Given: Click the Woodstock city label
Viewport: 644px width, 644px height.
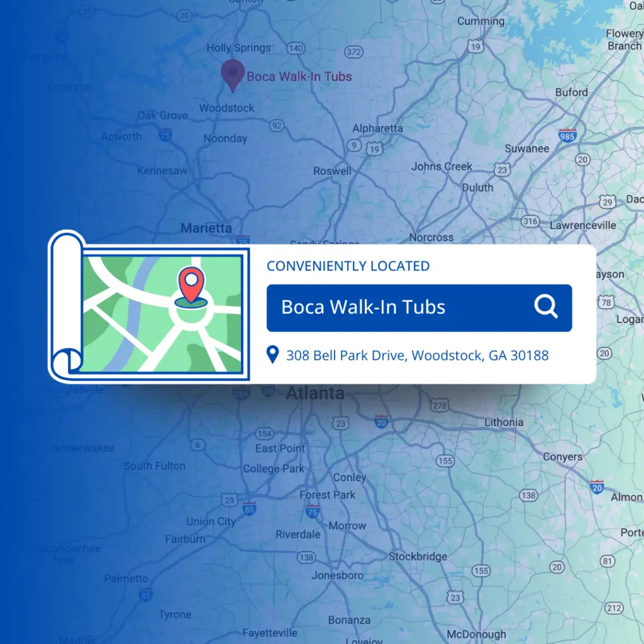Looking at the screenshot, I should click(226, 108).
